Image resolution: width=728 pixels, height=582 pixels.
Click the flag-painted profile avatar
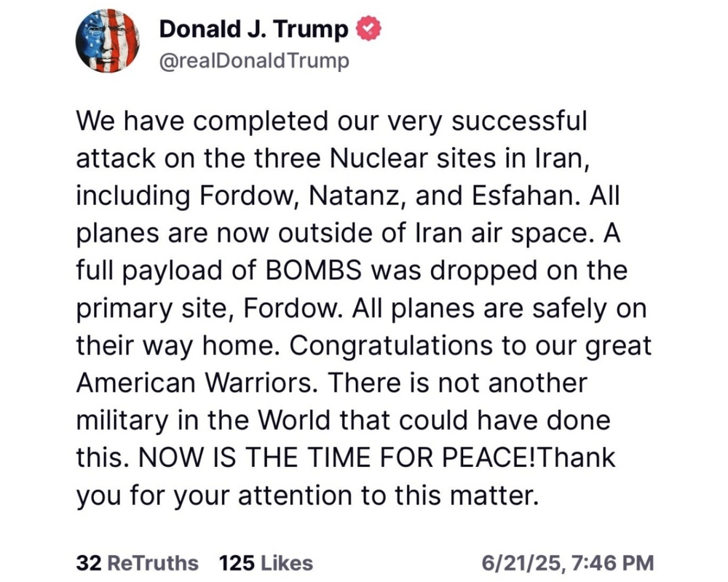107,42
